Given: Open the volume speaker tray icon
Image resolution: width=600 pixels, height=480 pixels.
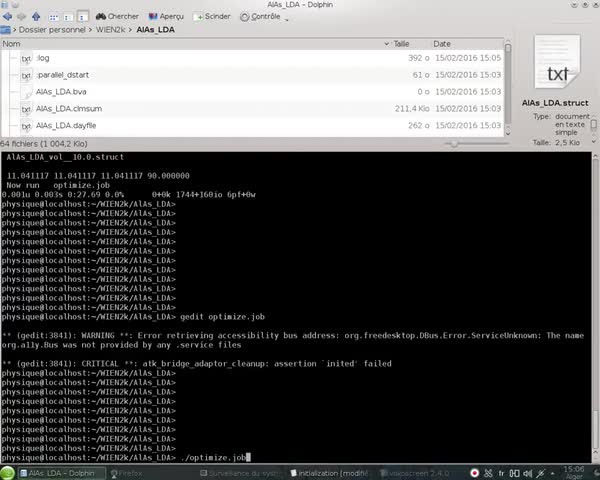Looking at the screenshot, I should [x=528, y=473].
